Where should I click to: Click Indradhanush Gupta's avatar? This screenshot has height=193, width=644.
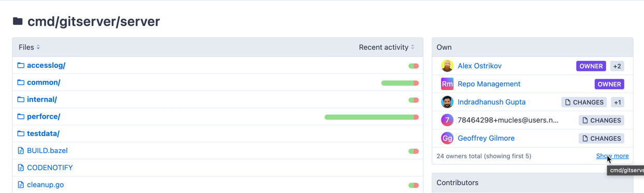pyautogui.click(x=447, y=102)
